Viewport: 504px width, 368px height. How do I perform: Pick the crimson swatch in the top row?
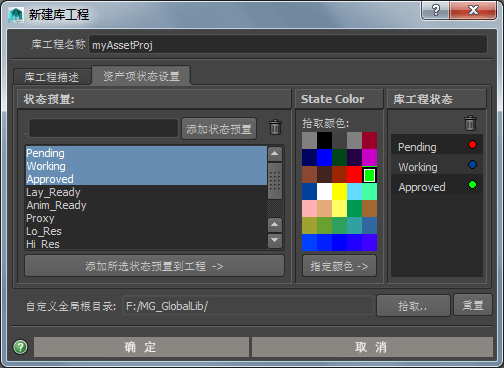[369, 140]
